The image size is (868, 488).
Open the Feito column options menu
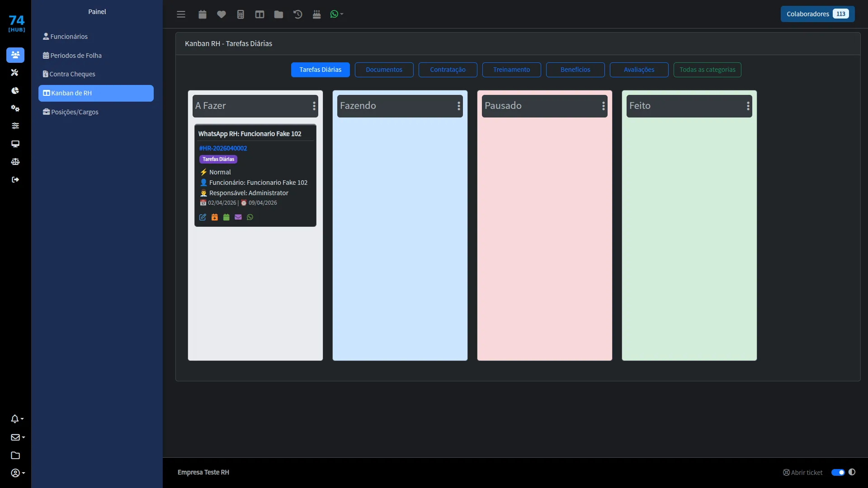pos(748,106)
